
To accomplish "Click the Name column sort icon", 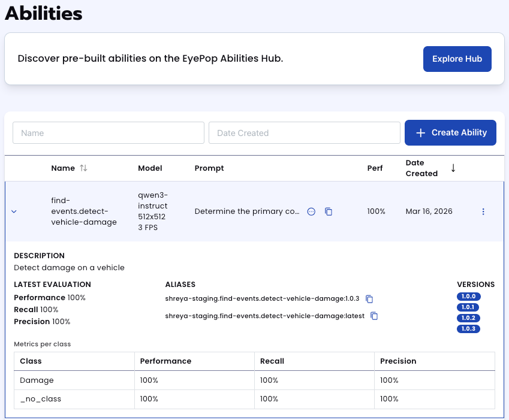I will [83, 168].
